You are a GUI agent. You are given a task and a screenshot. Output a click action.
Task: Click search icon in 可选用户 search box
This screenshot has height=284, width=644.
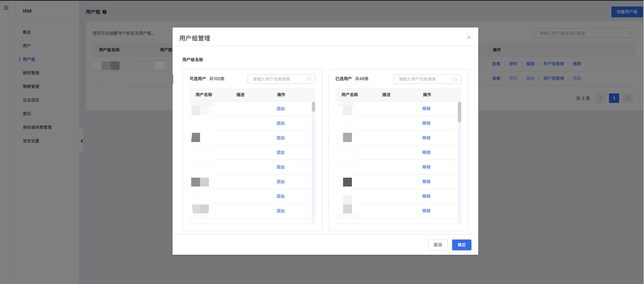pos(309,79)
